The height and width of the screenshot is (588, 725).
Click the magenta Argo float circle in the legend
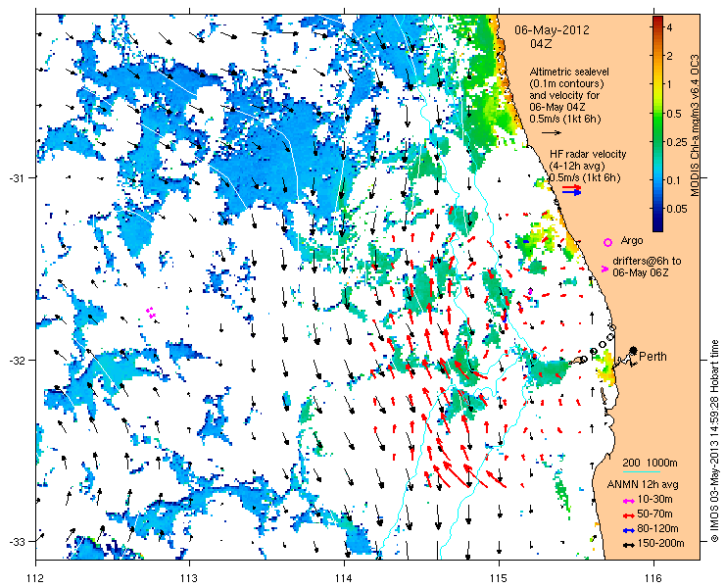pyautogui.click(x=607, y=242)
